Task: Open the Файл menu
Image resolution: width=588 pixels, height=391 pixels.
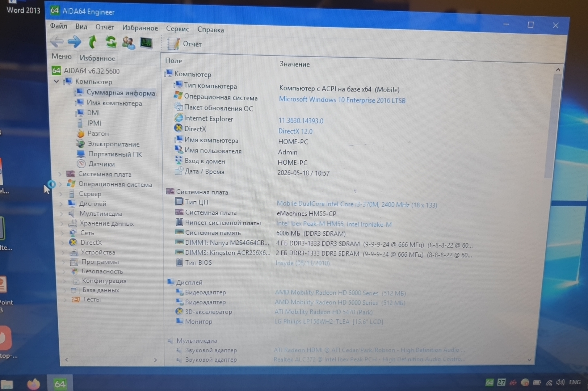Action: 58,26
